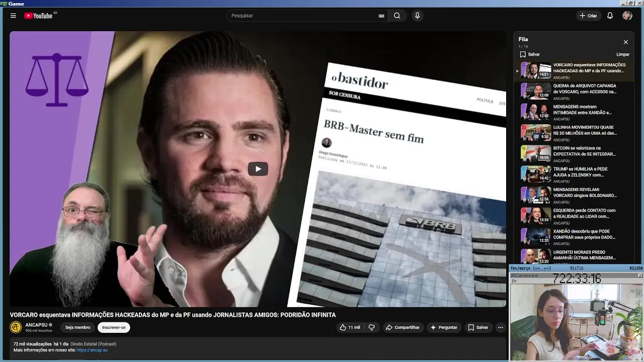Click the 1 / 16 queue counter
This screenshot has height=362, width=644.
(x=523, y=47)
